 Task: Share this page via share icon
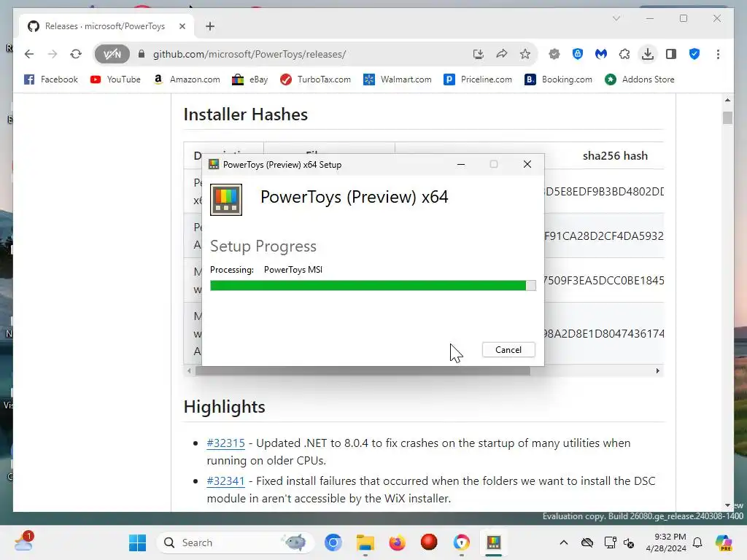(502, 54)
